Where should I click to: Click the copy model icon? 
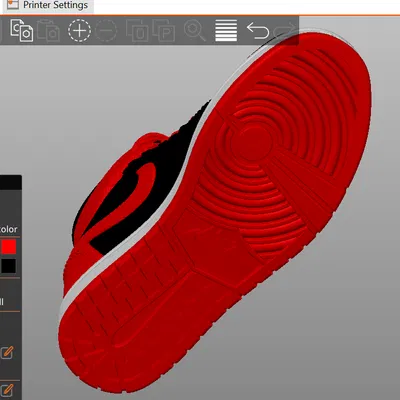(22, 31)
